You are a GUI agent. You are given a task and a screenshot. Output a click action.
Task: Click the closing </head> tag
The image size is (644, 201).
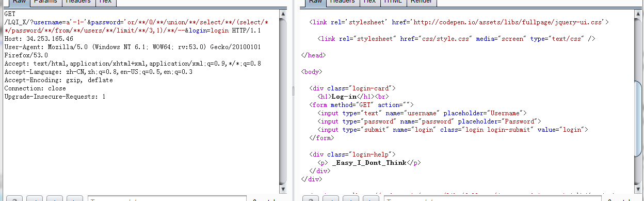313,55
